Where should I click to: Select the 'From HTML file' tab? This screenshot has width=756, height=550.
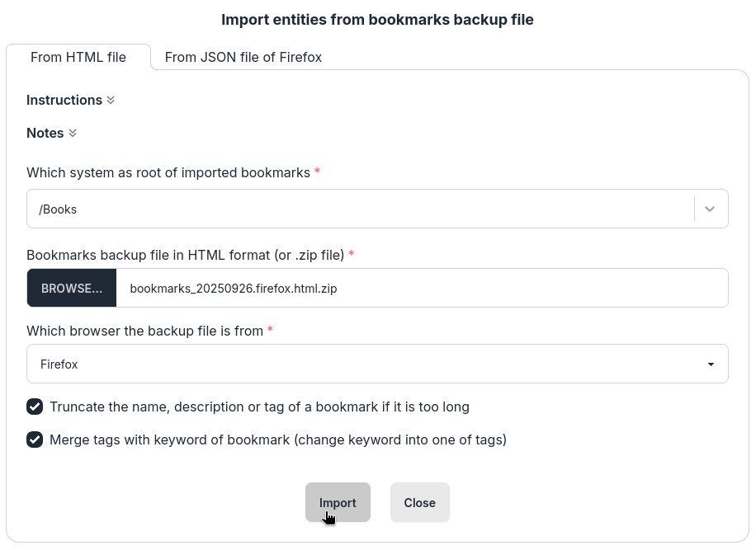[78, 58]
